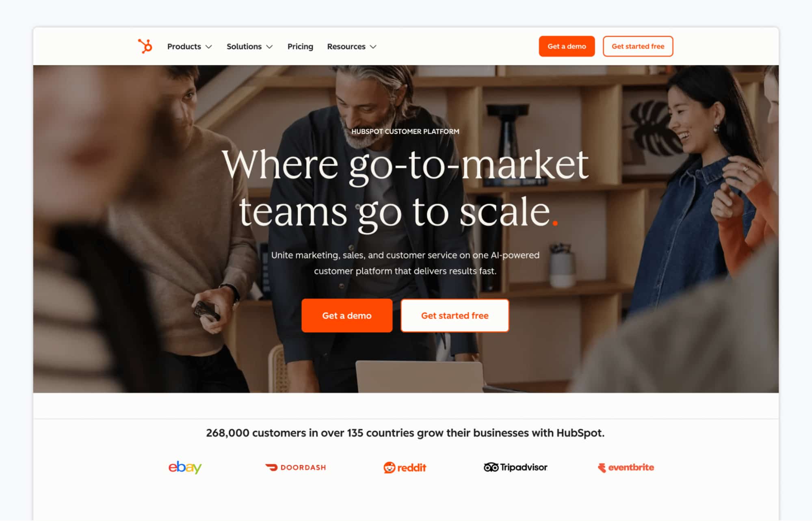
Task: Click the Eventbrite logo
Action: (626, 467)
